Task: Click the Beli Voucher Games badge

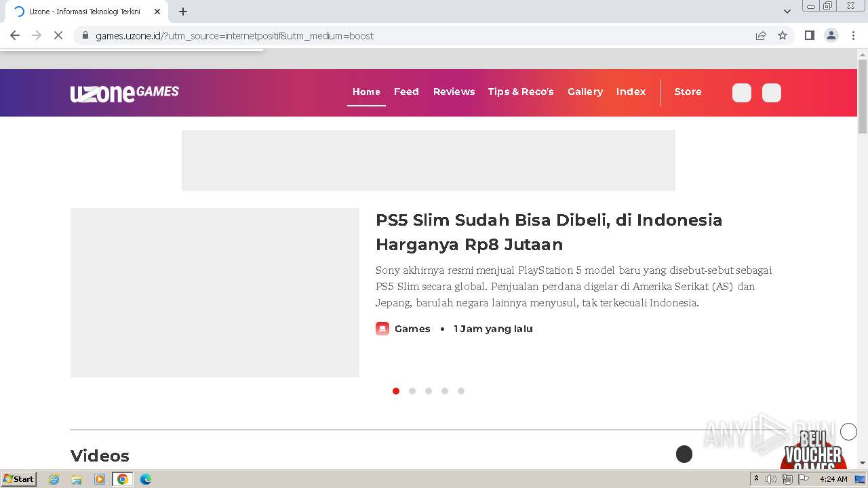Action: (813, 449)
